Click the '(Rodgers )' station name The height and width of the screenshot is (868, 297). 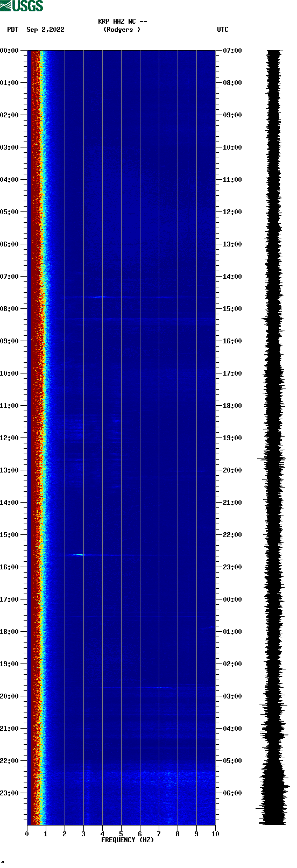(122, 30)
